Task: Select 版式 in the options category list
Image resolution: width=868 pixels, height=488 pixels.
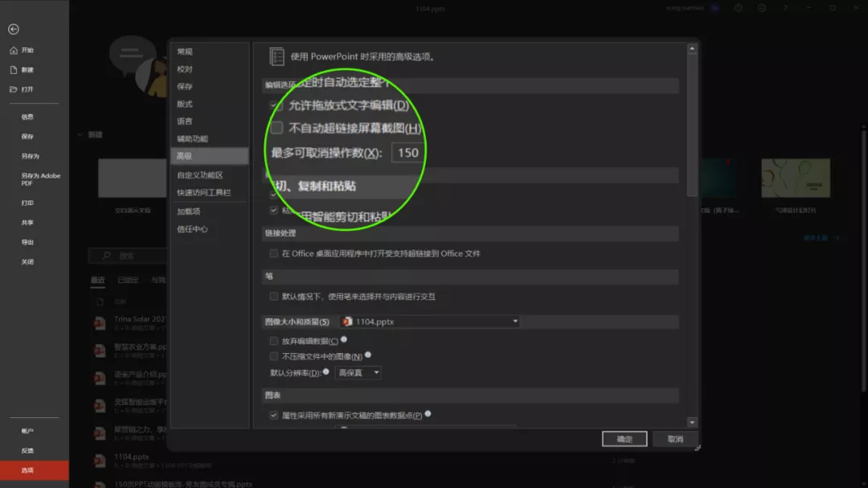Action: tap(209, 105)
